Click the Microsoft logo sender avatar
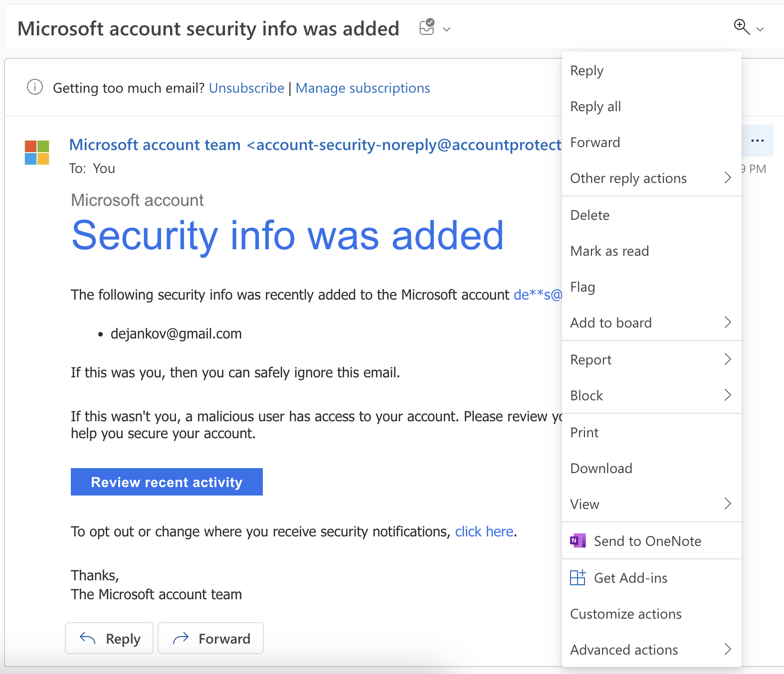 [37, 153]
